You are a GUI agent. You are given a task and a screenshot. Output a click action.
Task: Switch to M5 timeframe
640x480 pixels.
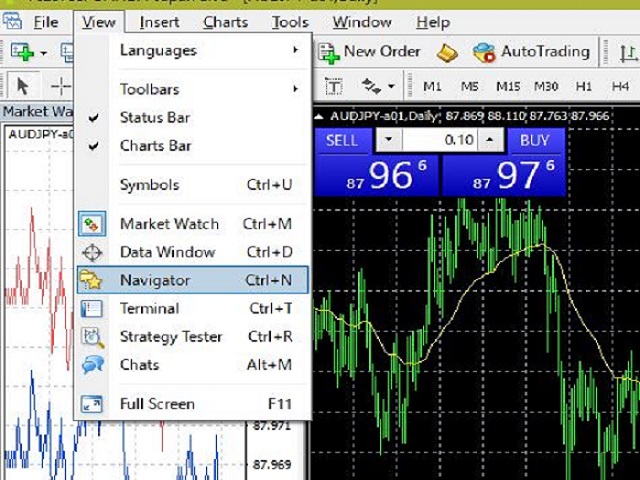pos(469,87)
